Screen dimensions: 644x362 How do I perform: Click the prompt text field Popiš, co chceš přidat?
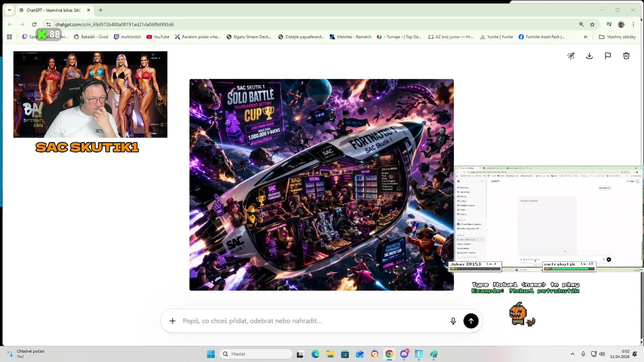pos(312,321)
